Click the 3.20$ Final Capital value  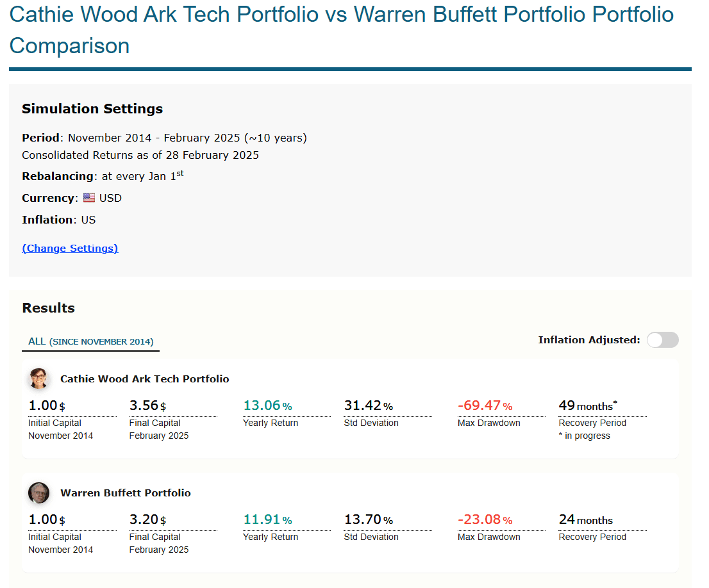148,519
